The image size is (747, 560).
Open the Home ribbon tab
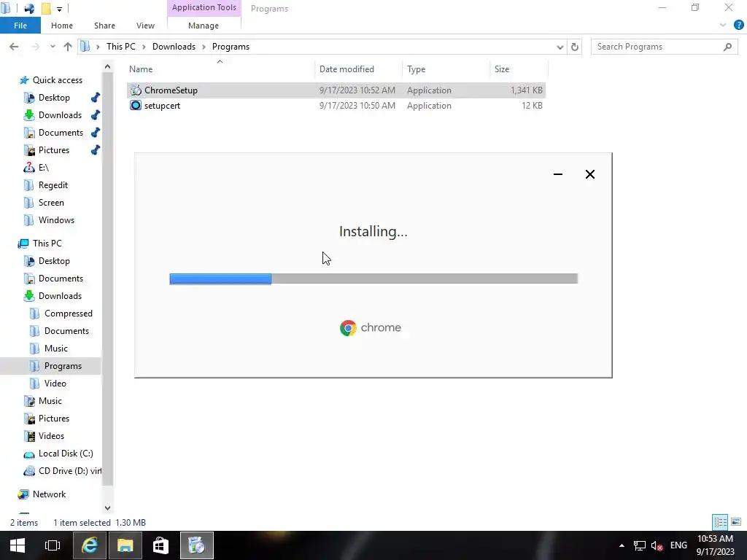62,26
